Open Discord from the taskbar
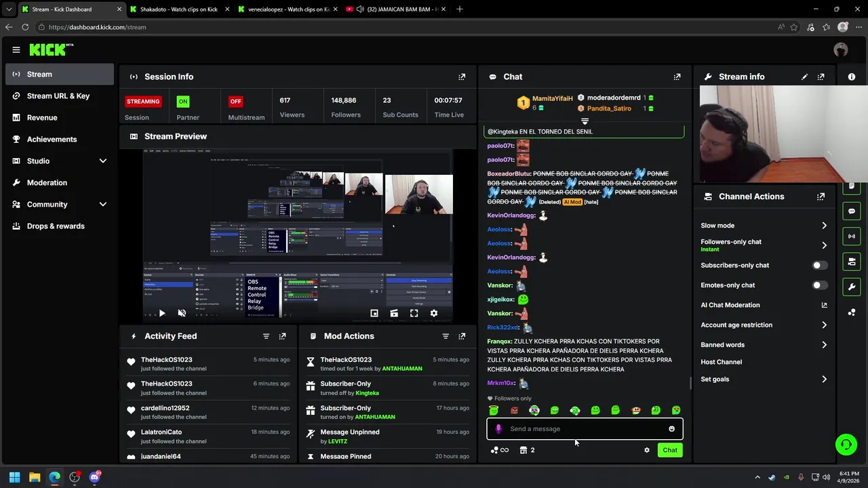The image size is (868, 488). point(94,477)
